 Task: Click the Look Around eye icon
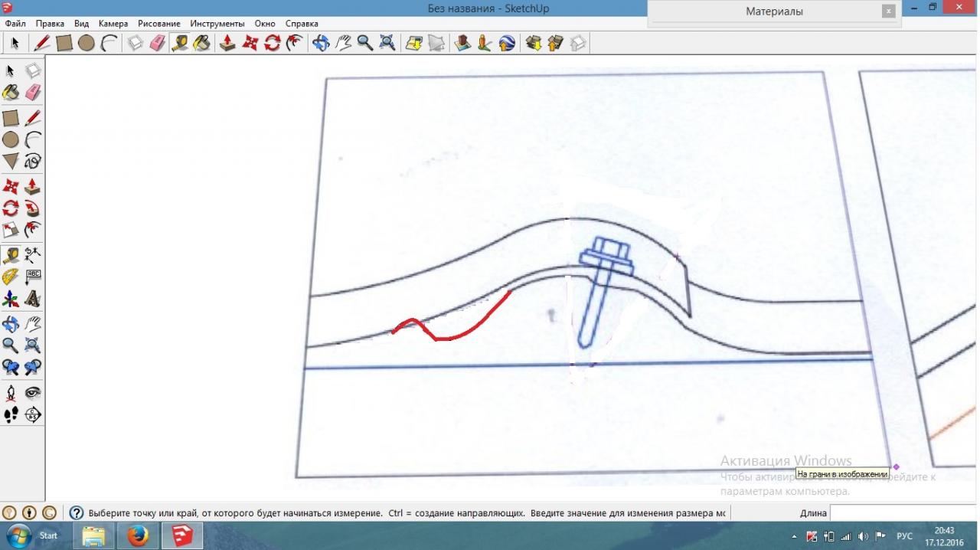[x=33, y=393]
